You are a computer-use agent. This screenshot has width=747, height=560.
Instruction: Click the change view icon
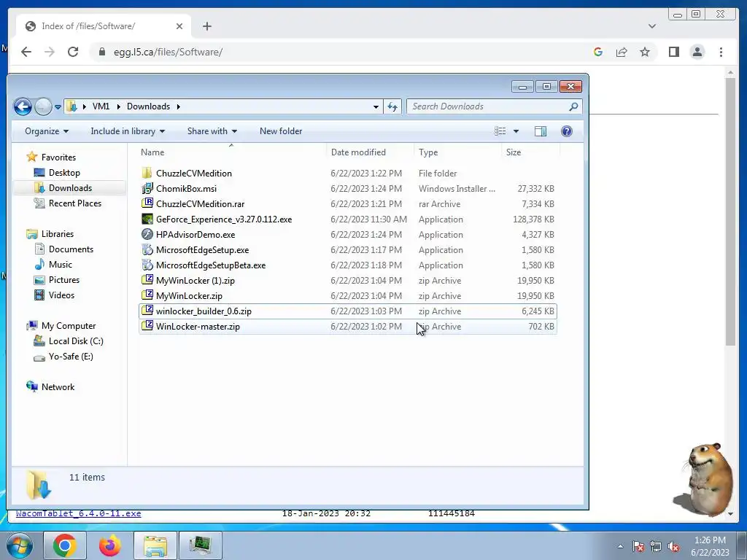[500, 131]
